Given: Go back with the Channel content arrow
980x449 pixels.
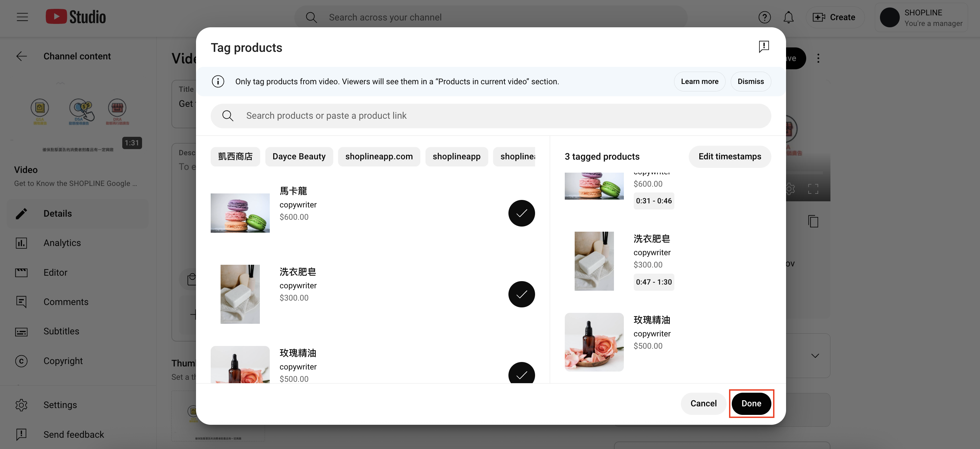Looking at the screenshot, I should (x=22, y=56).
